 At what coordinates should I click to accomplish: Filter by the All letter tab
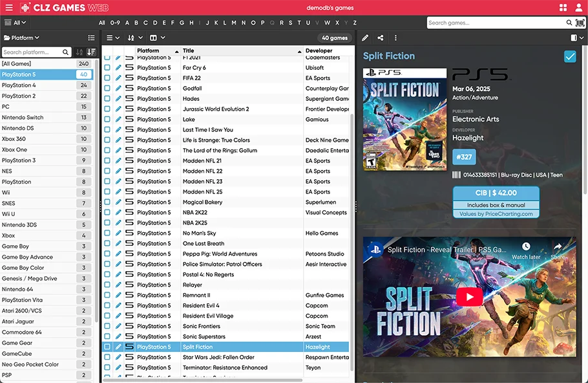(101, 23)
